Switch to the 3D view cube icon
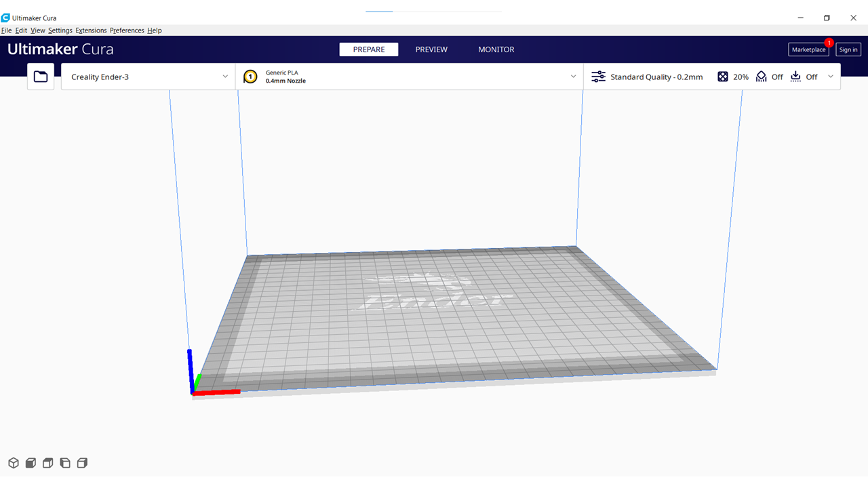The width and height of the screenshot is (868, 488). click(14, 463)
